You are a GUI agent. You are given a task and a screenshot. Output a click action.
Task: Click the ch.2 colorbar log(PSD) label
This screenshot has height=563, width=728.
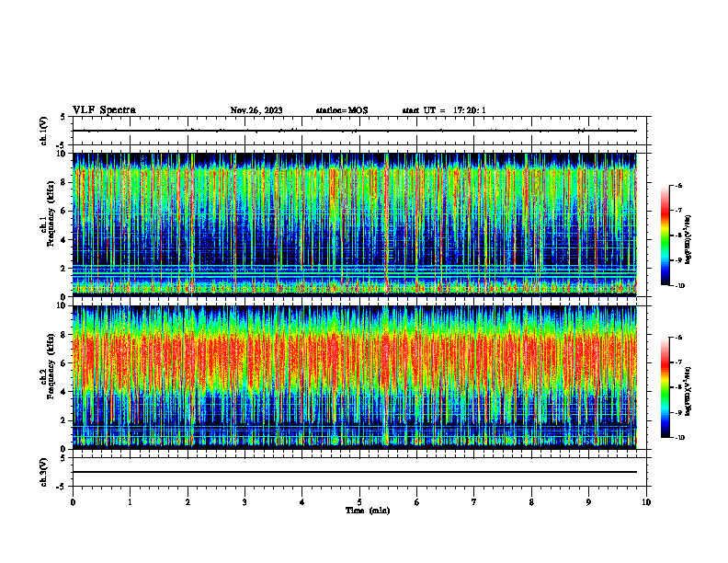point(688,392)
